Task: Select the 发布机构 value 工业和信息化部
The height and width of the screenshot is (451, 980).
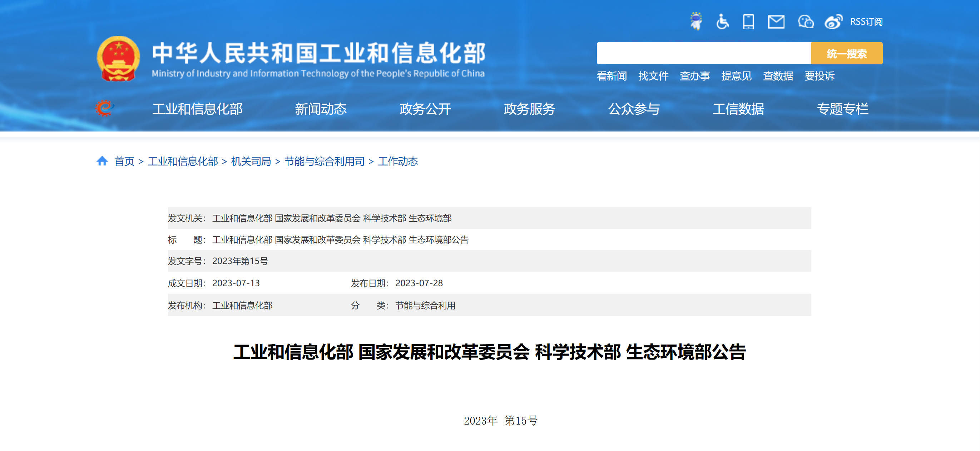Action: click(242, 306)
